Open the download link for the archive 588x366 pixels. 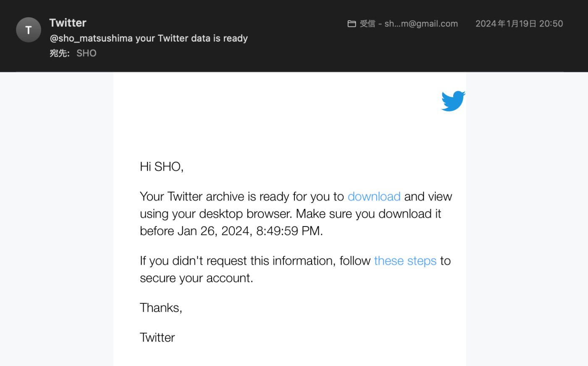(374, 196)
